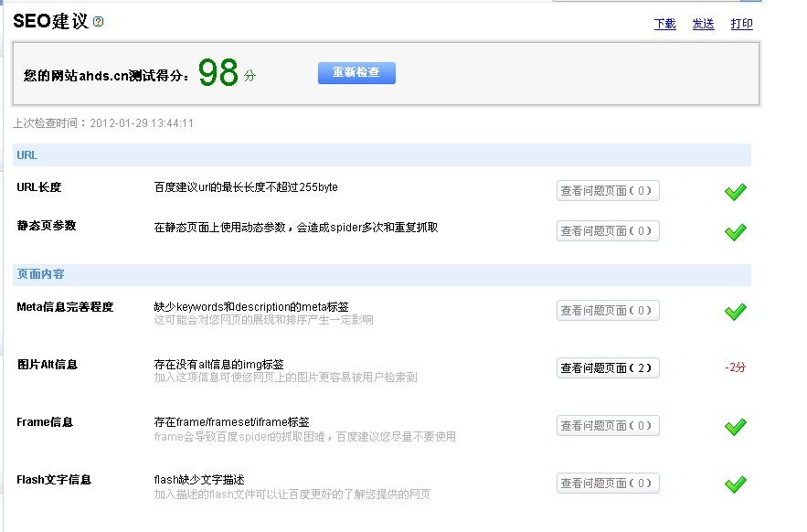The height and width of the screenshot is (532, 807).
Task: Click the green 98 test score
Action: pos(218,74)
